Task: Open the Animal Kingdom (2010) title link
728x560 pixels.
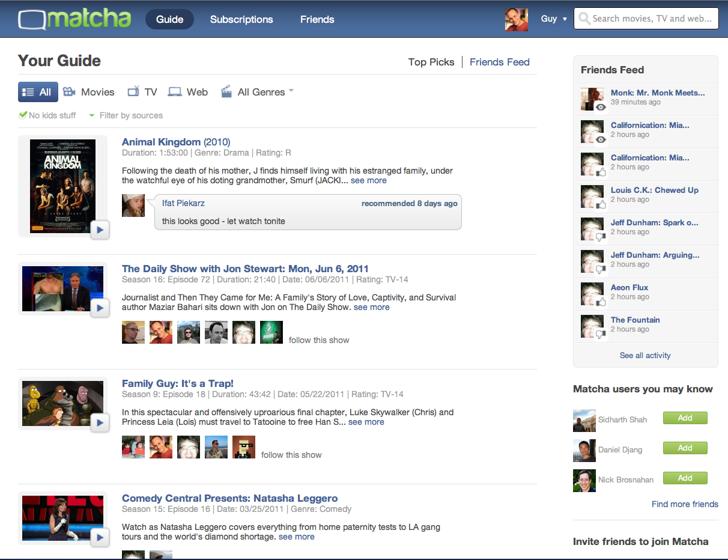Action: click(176, 142)
